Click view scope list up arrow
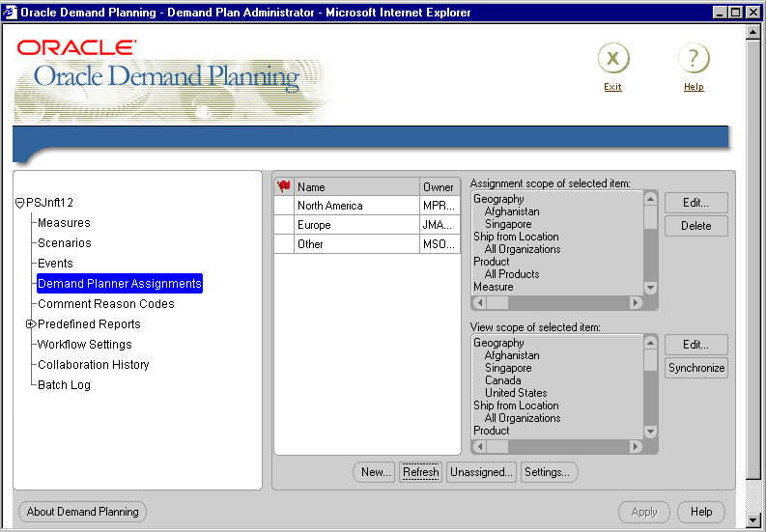Image resolution: width=766 pixels, height=532 pixels. point(650,343)
